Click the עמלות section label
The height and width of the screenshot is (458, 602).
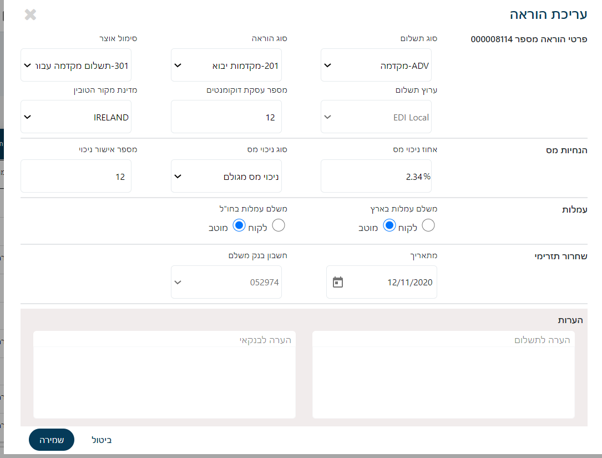575,210
